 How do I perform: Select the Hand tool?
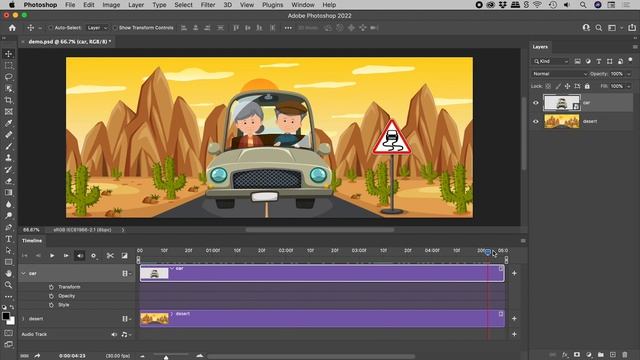[9, 273]
